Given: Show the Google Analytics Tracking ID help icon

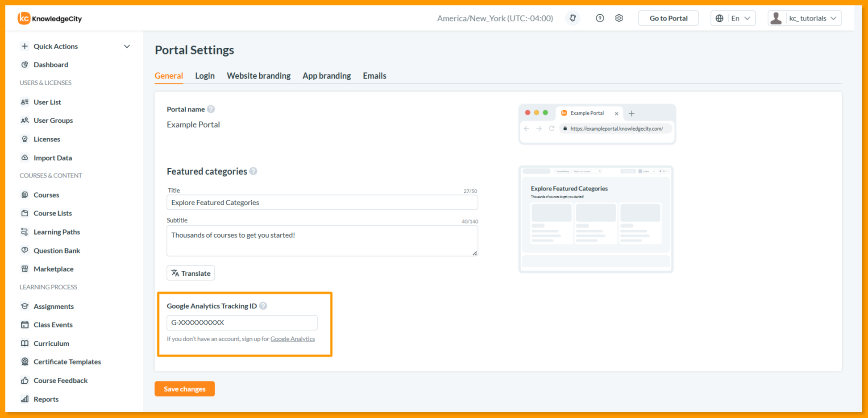Looking at the screenshot, I should click(263, 306).
